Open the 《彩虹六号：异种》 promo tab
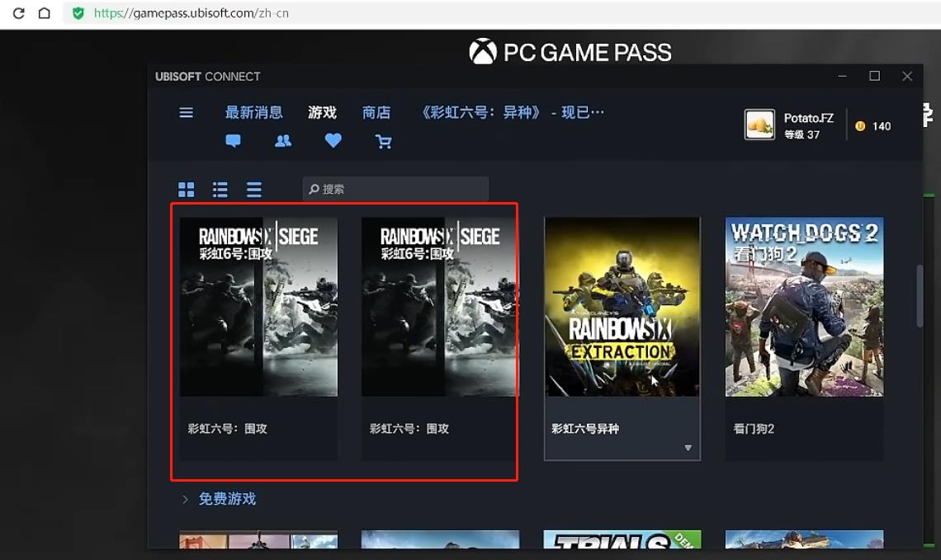The height and width of the screenshot is (560, 941). click(511, 112)
